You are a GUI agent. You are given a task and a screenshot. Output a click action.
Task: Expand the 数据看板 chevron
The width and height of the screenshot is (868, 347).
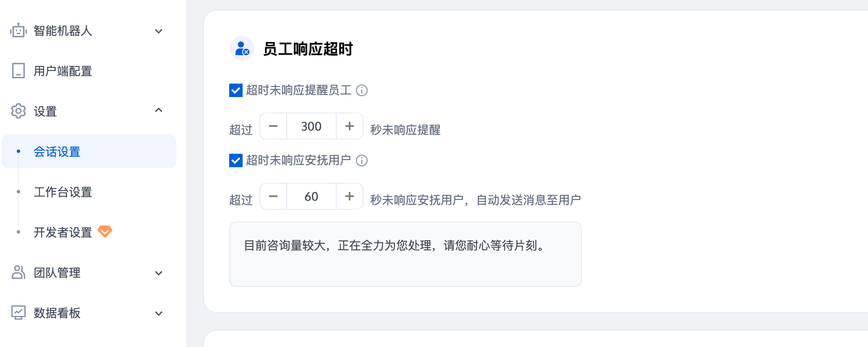159,313
